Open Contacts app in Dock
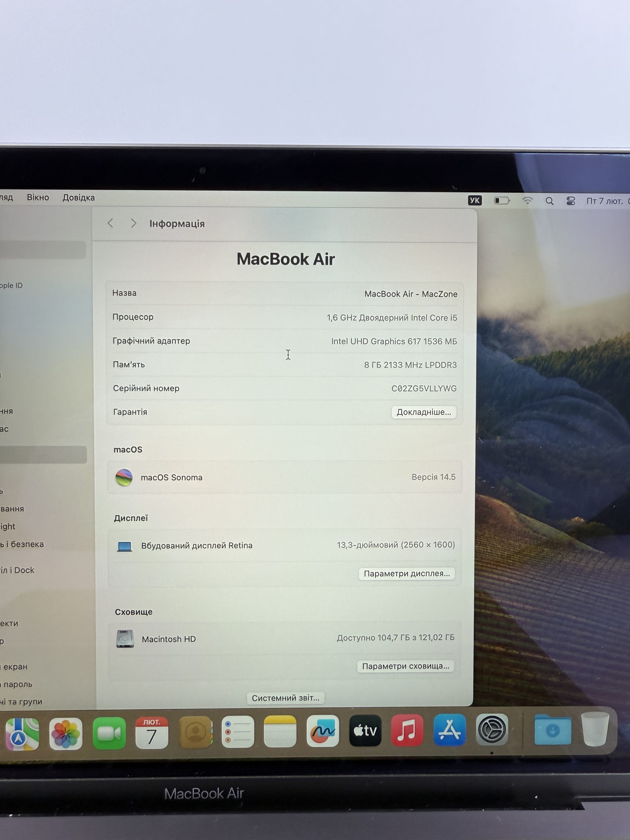The height and width of the screenshot is (840, 630). pos(196,732)
